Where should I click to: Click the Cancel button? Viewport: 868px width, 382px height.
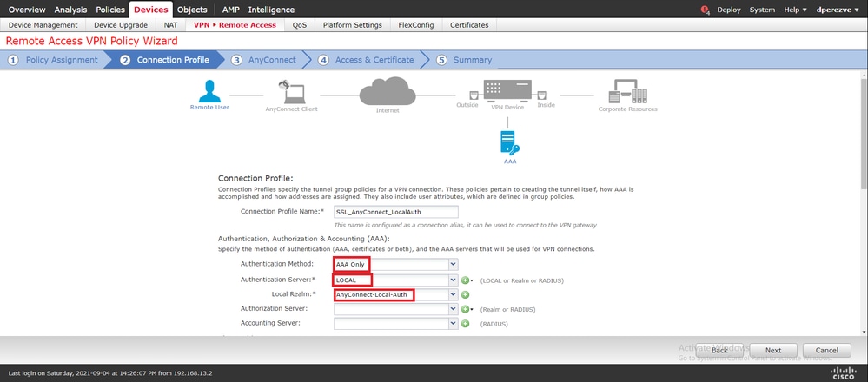coord(827,350)
